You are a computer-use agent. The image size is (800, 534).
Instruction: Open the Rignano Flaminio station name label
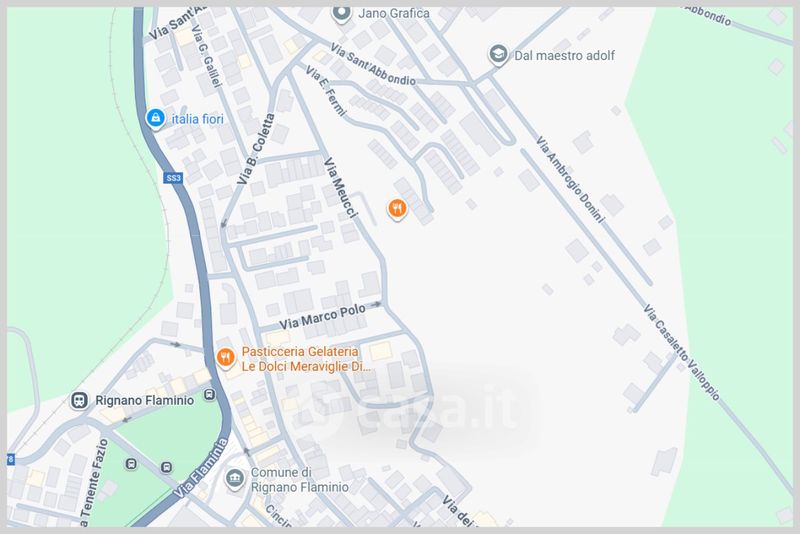coord(144,400)
